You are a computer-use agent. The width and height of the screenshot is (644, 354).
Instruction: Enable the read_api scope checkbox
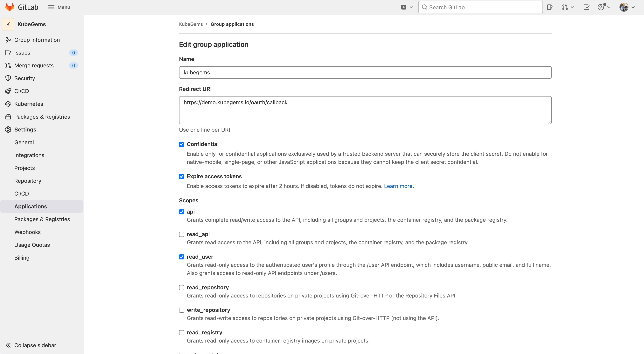(x=181, y=234)
